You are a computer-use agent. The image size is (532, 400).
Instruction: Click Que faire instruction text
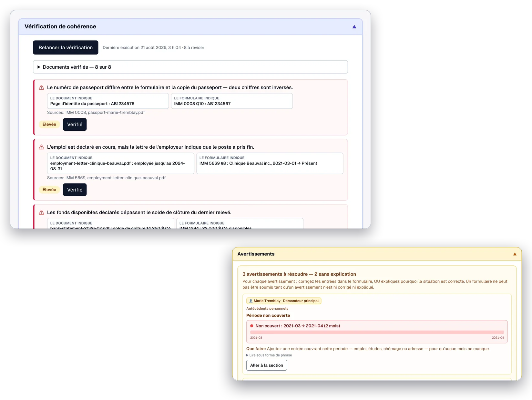(x=368, y=349)
